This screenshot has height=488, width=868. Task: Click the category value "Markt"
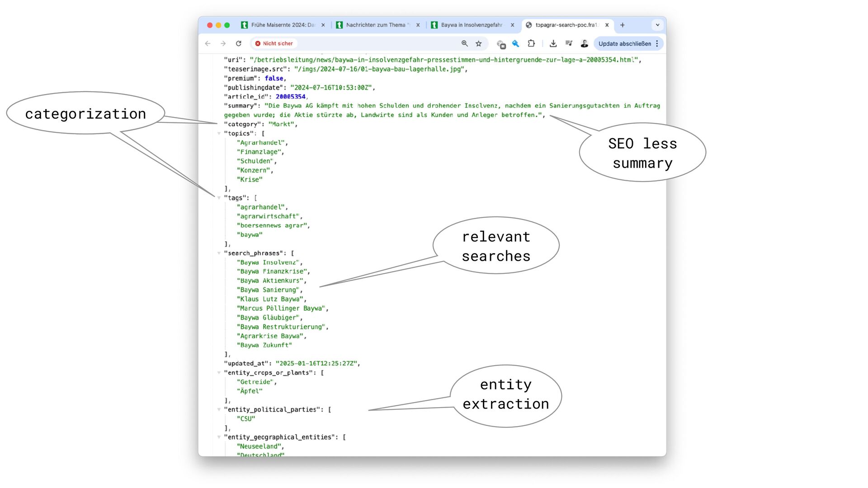[281, 124]
